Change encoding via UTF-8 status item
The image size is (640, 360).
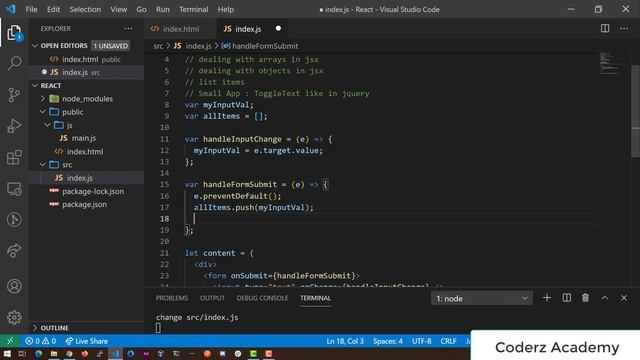point(422,341)
